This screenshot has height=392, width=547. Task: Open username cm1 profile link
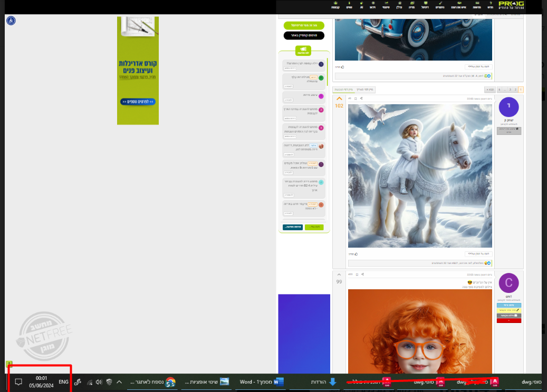pos(508,297)
